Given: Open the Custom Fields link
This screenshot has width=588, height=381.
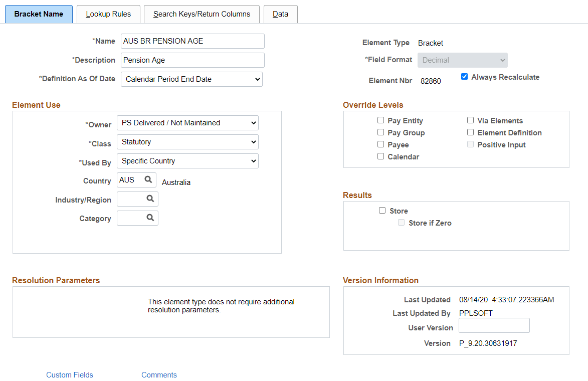Looking at the screenshot, I should (69, 374).
